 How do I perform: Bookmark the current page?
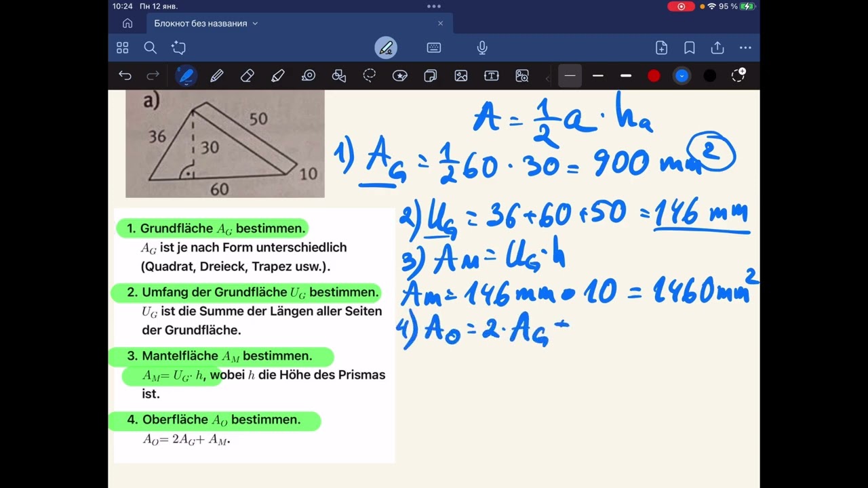(690, 47)
